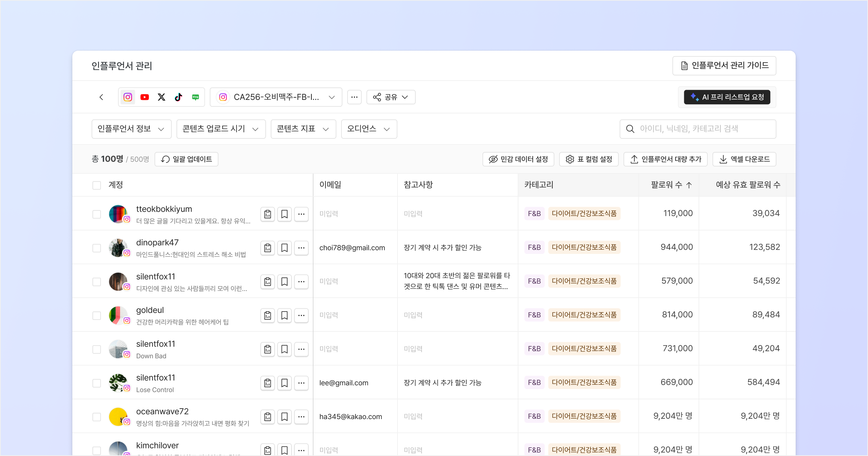Click follower count 944,000
The height and width of the screenshot is (456, 868).
pos(677,247)
